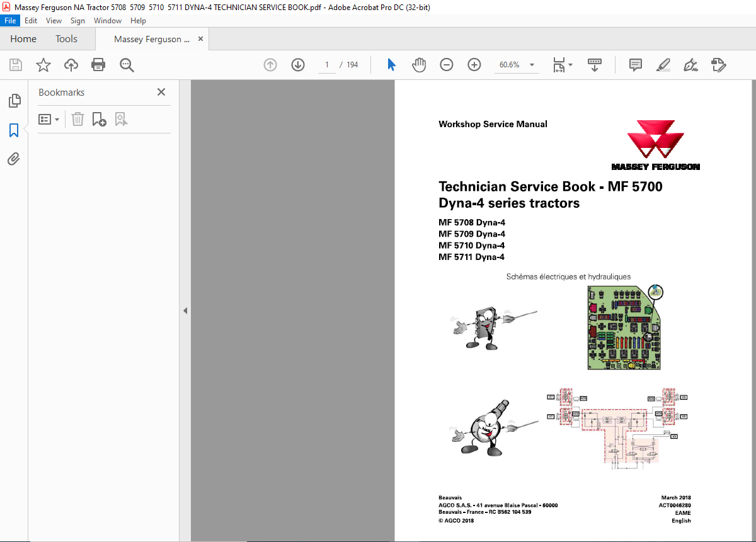Viewport: 756px width, 542px height.
Task: Click the page number input field
Action: click(327, 65)
